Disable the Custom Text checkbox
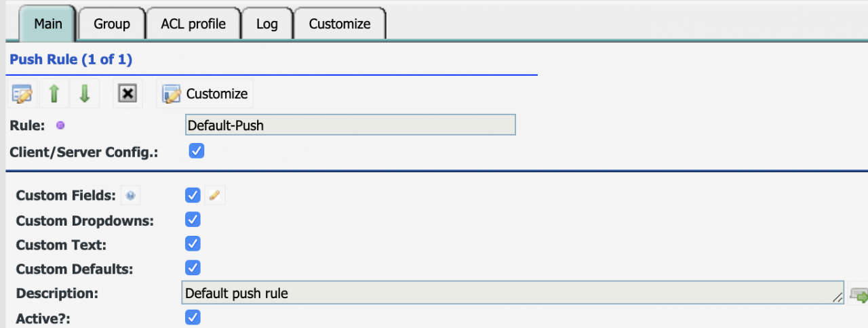This screenshot has width=868, height=328. click(x=193, y=243)
